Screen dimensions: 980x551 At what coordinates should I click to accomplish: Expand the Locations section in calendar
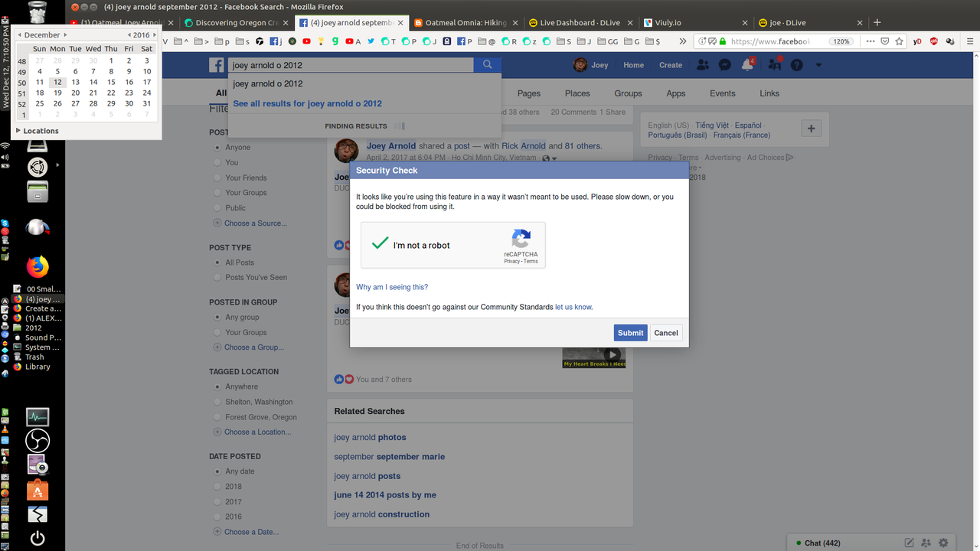click(37, 131)
